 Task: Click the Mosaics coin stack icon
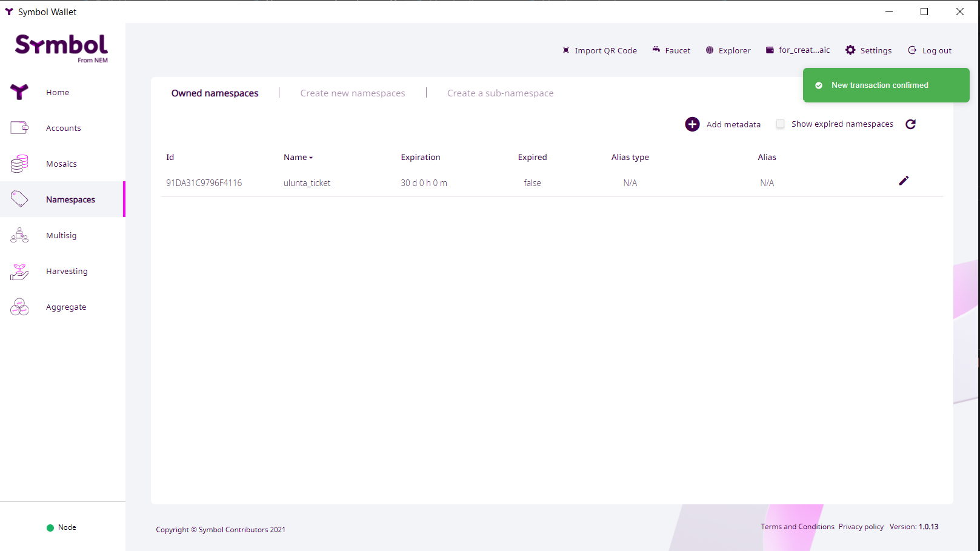(19, 164)
